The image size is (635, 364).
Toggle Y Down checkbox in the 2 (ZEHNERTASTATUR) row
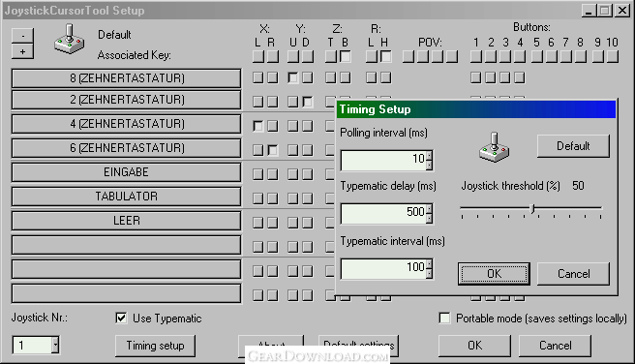point(308,102)
